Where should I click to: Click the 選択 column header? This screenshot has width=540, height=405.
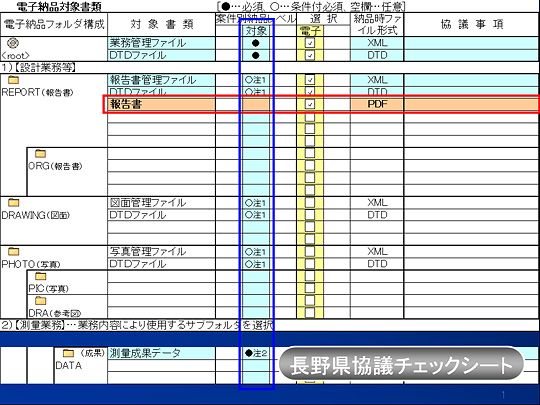(x=323, y=19)
